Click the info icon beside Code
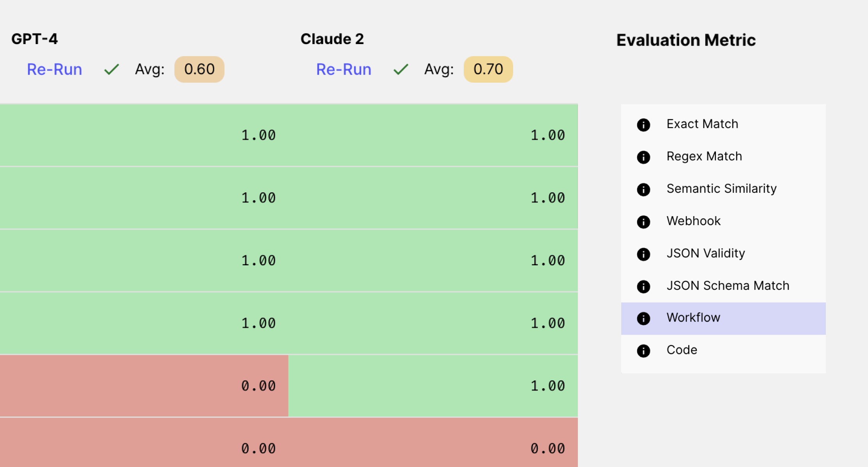Image resolution: width=868 pixels, height=467 pixels. pos(643,351)
